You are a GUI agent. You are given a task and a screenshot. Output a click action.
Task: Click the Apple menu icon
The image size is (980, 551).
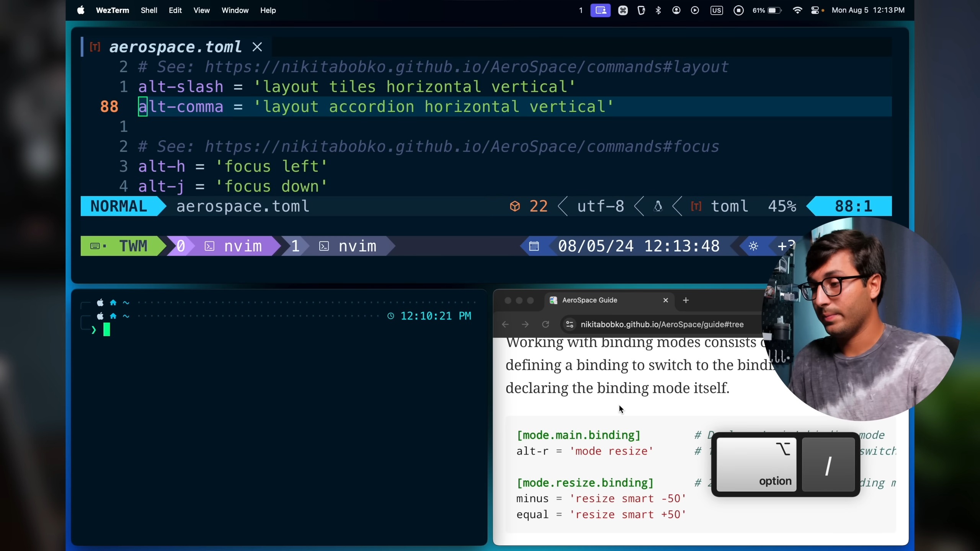click(80, 10)
